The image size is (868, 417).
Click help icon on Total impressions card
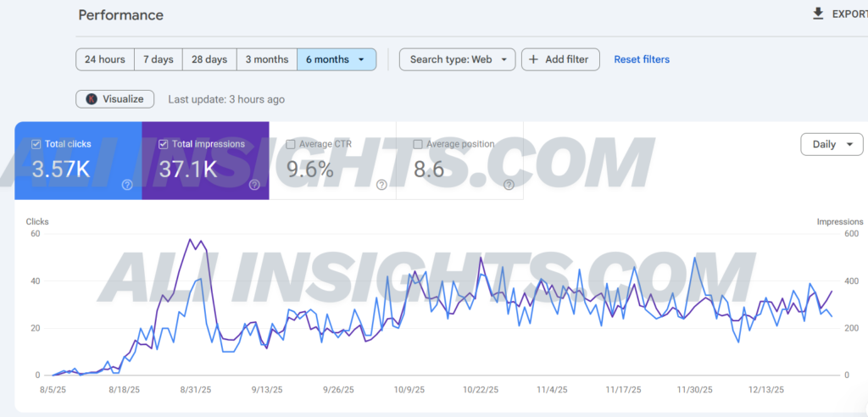254,185
